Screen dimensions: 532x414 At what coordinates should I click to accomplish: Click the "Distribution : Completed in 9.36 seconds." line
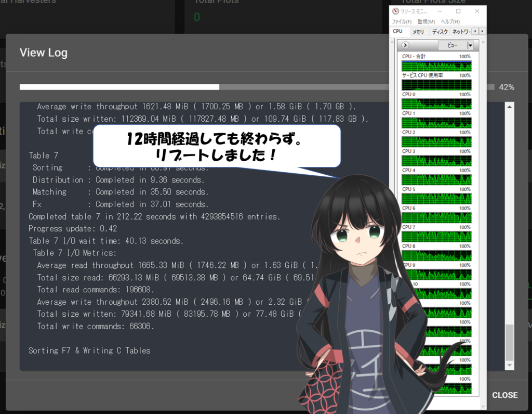[118, 180]
